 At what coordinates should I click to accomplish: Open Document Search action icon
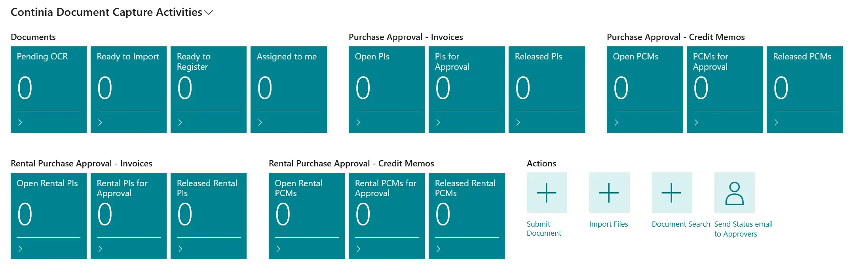tap(672, 193)
